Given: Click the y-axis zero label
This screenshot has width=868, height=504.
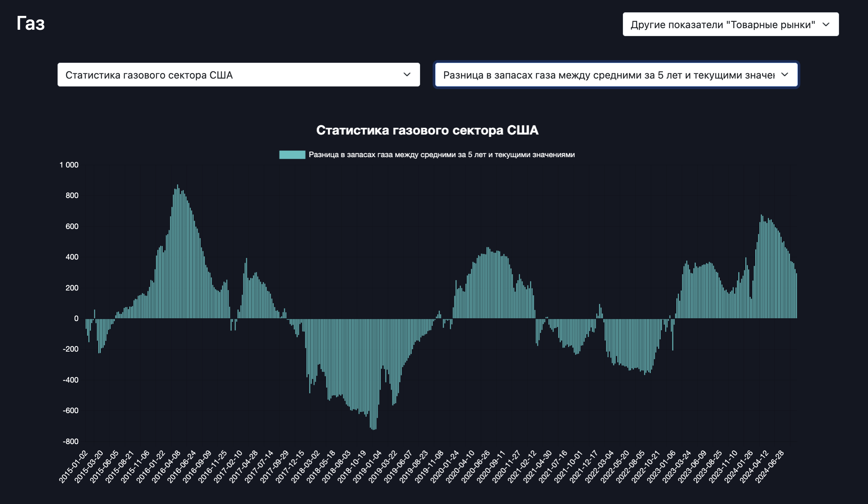Looking at the screenshot, I should pos(76,318).
